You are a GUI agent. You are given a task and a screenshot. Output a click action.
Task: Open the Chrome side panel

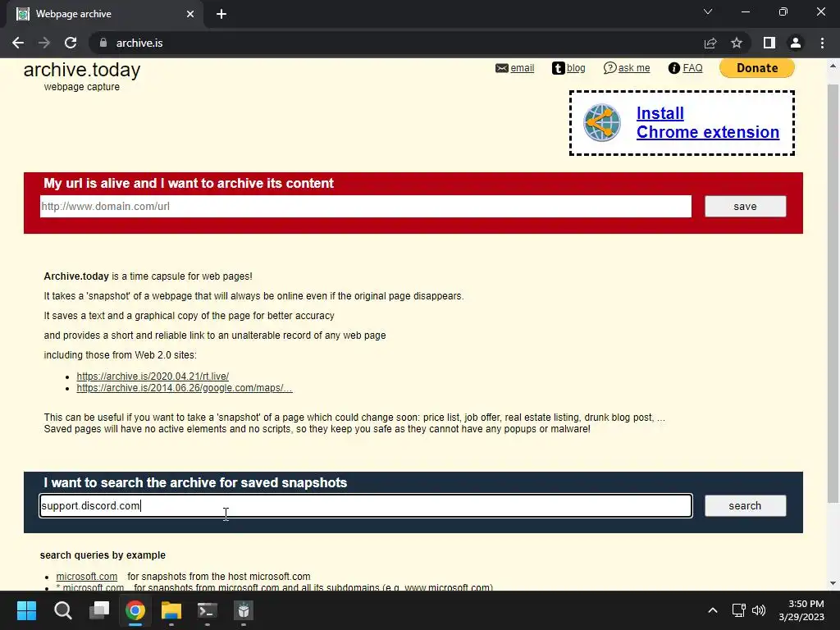[x=769, y=43]
